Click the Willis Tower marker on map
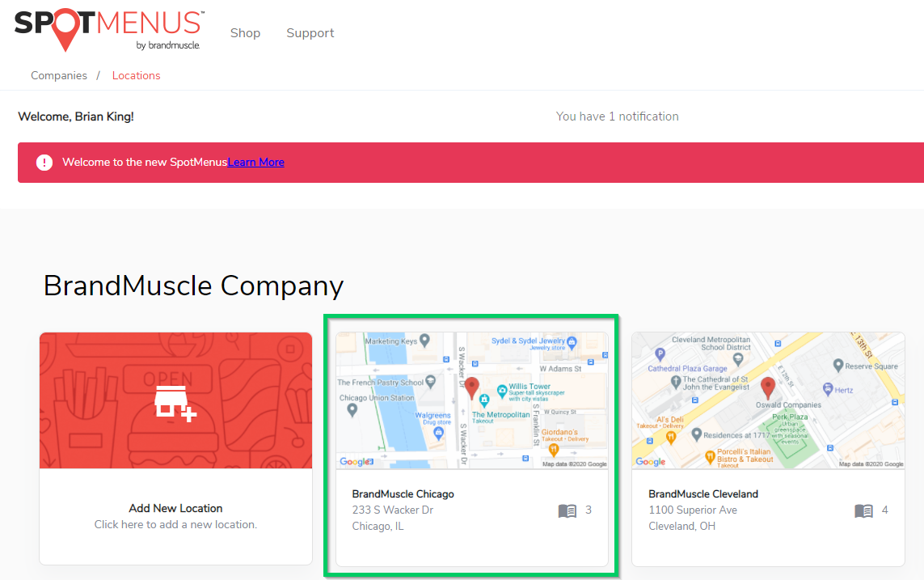The width and height of the screenshot is (924, 580). [502, 390]
